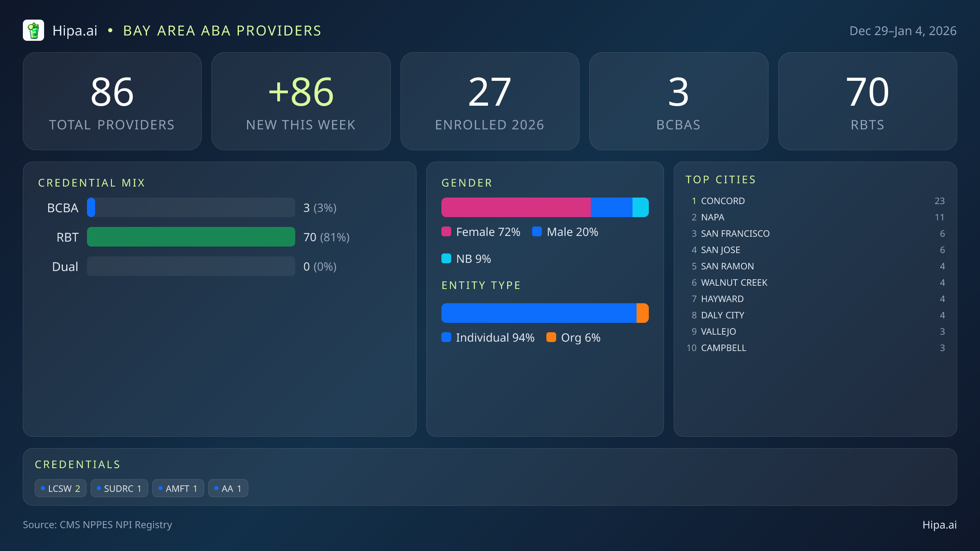Open the New This Week card

pyautogui.click(x=301, y=101)
